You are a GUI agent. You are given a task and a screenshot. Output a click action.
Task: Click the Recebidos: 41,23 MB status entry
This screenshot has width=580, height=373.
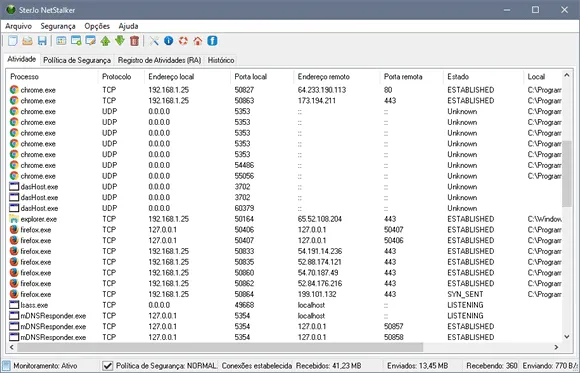(x=329, y=366)
